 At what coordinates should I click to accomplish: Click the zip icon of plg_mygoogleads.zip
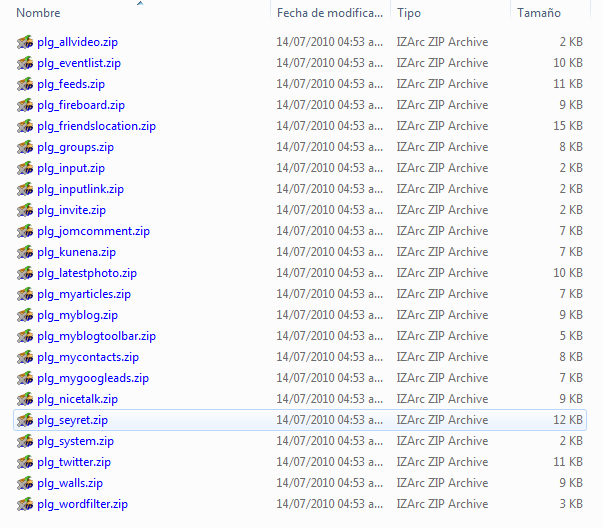coord(25,378)
